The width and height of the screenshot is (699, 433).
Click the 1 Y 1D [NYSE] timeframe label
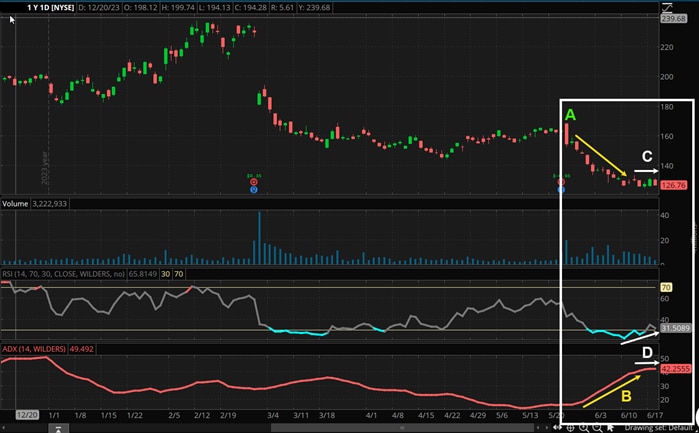pos(50,8)
